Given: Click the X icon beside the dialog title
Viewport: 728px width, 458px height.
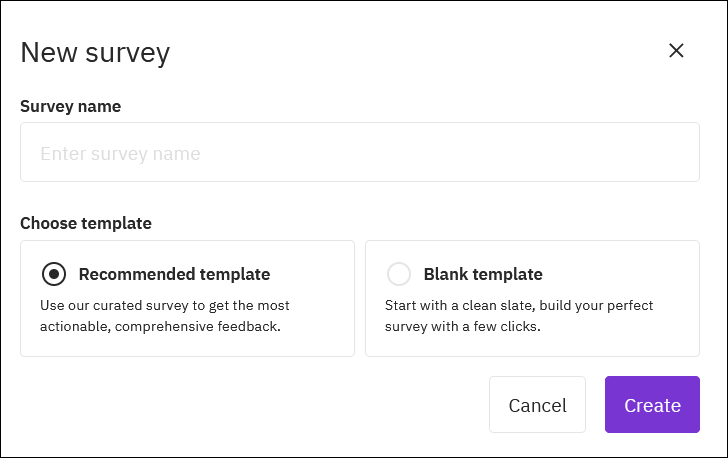Looking at the screenshot, I should (x=676, y=51).
